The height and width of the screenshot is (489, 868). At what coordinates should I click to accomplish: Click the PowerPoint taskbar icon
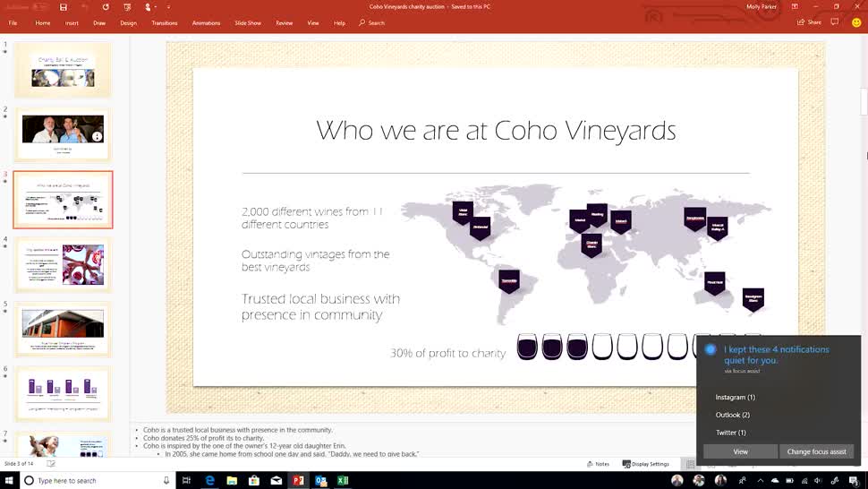[x=298, y=480]
